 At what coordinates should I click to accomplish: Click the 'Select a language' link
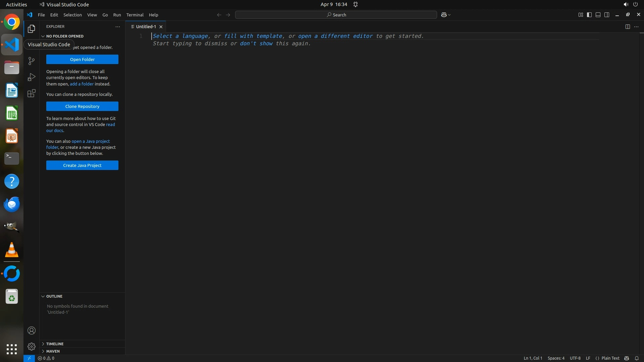click(x=180, y=36)
